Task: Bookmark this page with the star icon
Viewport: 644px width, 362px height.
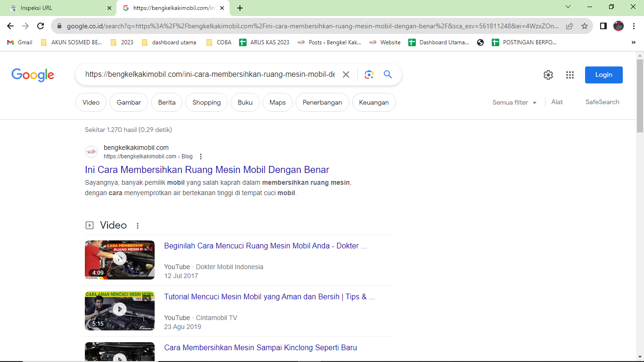Action: (x=585, y=26)
